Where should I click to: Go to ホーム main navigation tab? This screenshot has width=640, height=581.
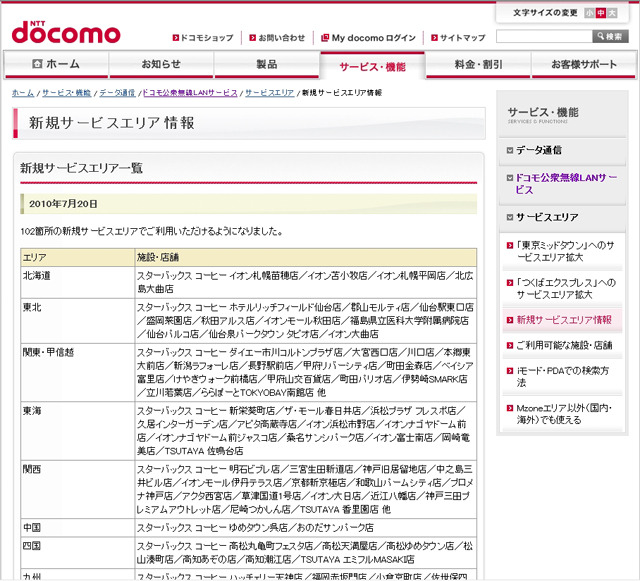[56, 64]
